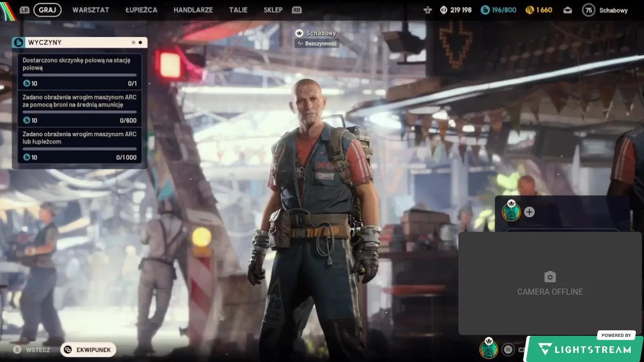Add a squad member with plus button

[529, 212]
